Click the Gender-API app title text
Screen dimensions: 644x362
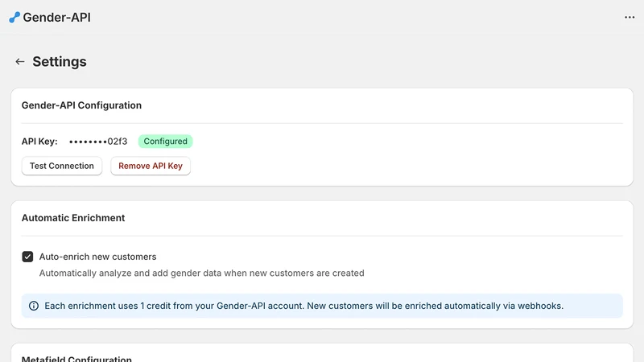point(56,17)
